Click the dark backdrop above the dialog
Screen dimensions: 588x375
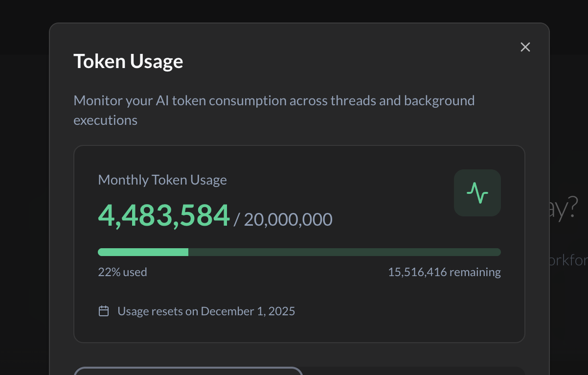(294, 11)
